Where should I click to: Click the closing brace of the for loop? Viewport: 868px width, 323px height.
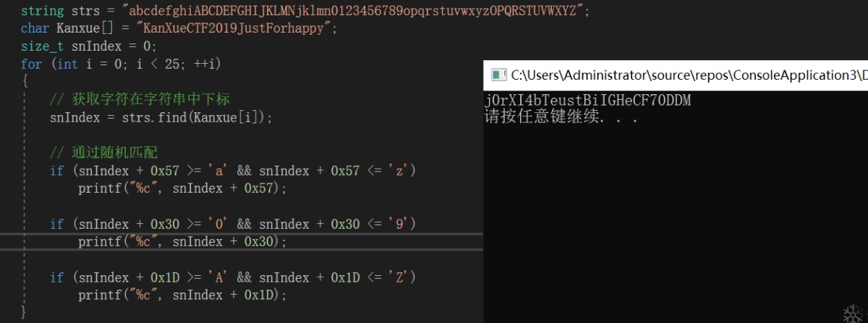[x=24, y=312]
